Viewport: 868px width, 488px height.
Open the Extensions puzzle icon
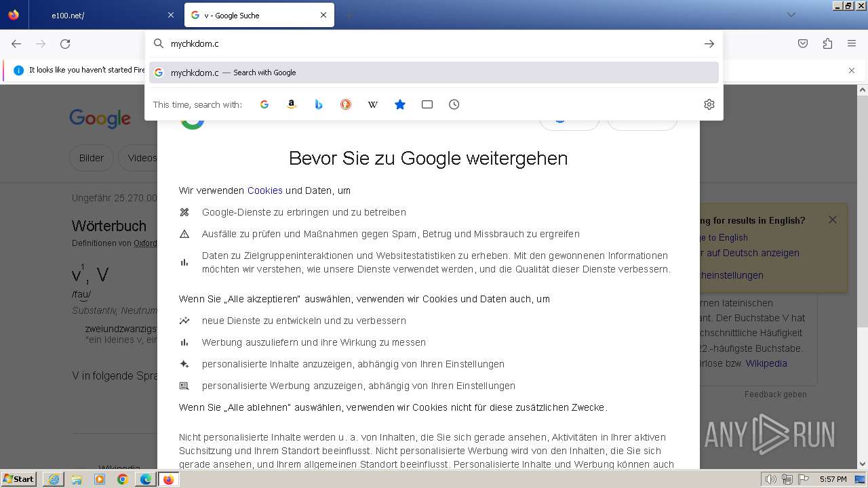coord(827,43)
